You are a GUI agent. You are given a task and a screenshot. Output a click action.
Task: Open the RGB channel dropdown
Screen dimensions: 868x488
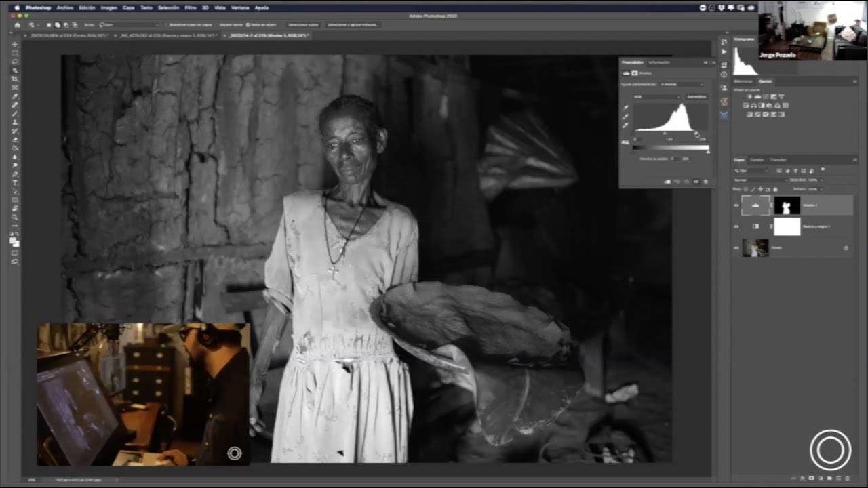point(656,96)
